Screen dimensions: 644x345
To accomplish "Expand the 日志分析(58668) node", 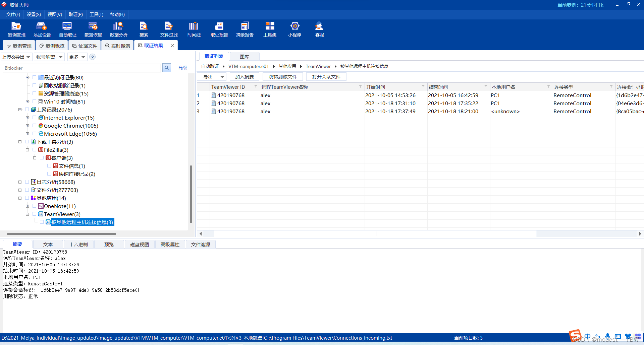I will [x=20, y=182].
